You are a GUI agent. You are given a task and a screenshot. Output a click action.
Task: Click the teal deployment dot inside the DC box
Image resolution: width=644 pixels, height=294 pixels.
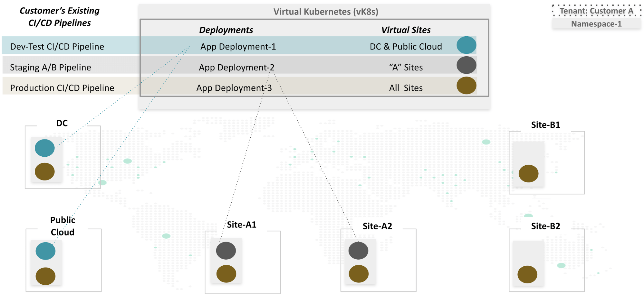pos(44,148)
